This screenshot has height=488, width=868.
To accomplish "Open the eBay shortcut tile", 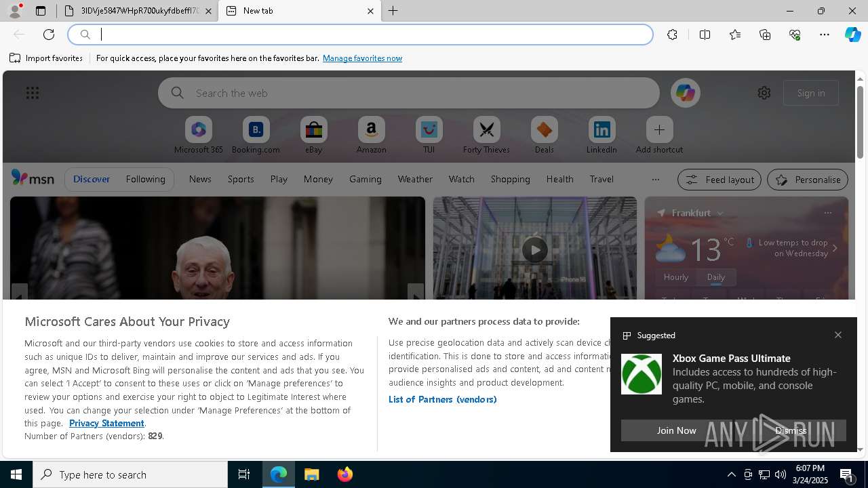I will [313, 136].
